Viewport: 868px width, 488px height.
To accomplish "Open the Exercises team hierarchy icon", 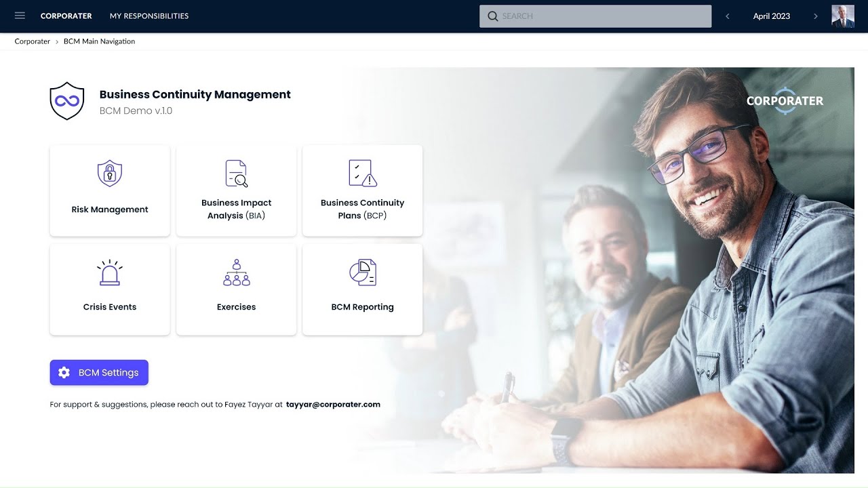I will (236, 271).
